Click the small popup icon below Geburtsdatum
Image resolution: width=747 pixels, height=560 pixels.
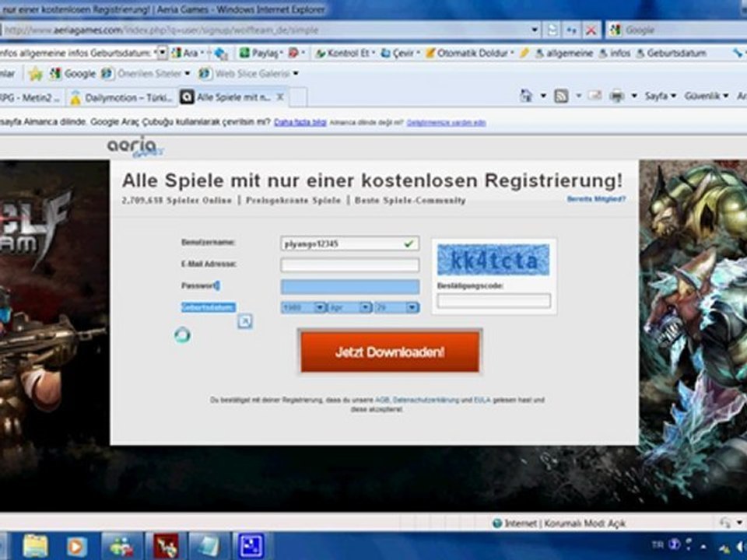[245, 321]
